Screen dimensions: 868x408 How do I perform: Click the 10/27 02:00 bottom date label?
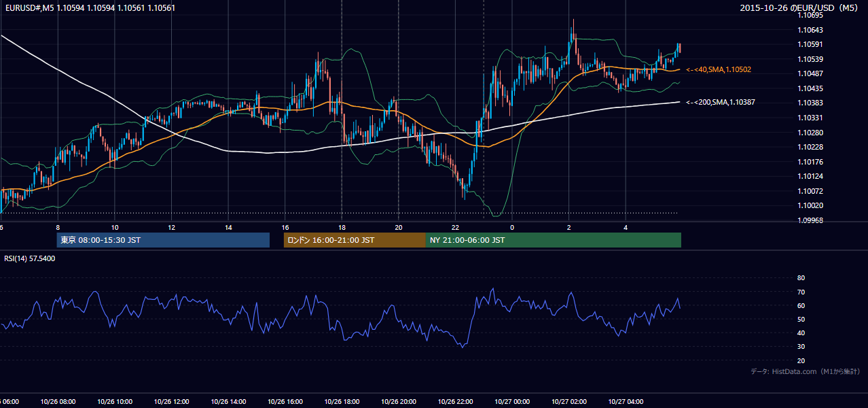[569, 401]
